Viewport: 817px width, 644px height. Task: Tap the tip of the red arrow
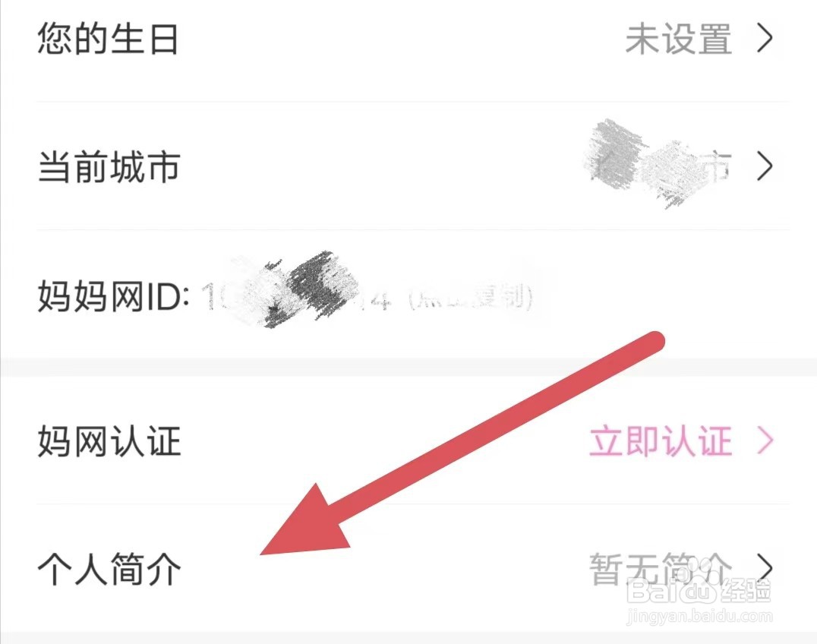pos(262,554)
